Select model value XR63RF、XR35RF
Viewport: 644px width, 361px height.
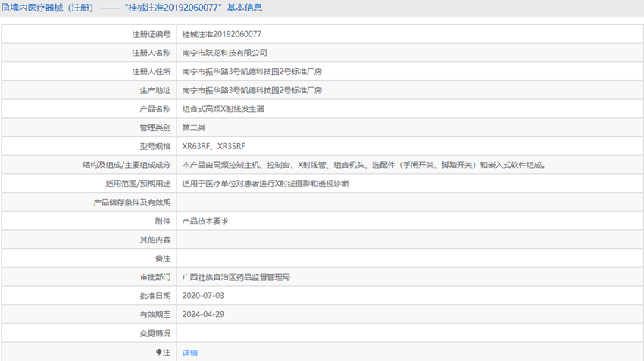214,146
